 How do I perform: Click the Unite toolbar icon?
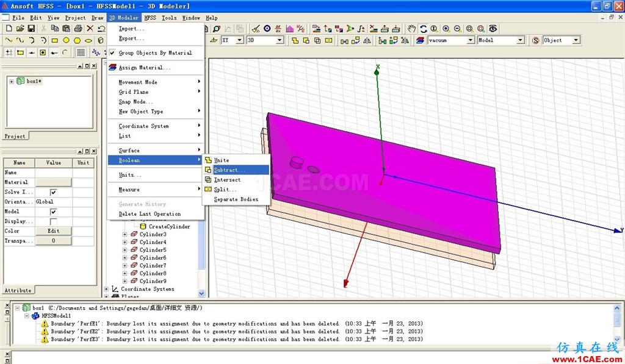click(x=295, y=40)
